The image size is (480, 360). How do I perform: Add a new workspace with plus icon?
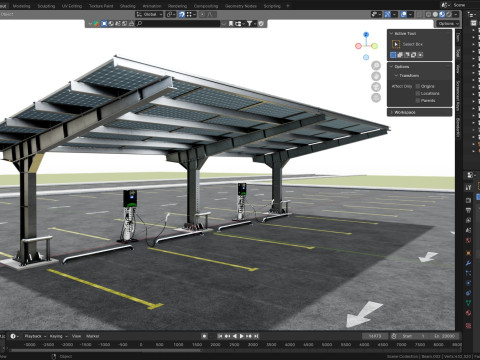[288, 6]
